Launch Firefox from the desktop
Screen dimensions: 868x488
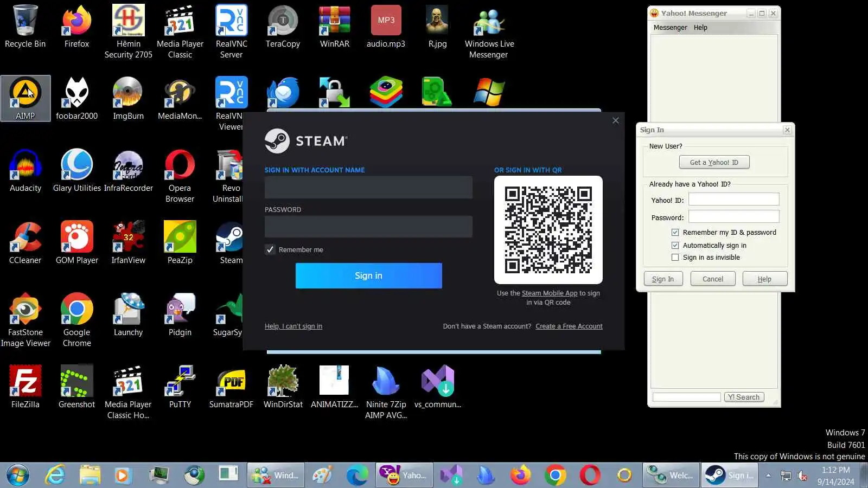(x=76, y=27)
